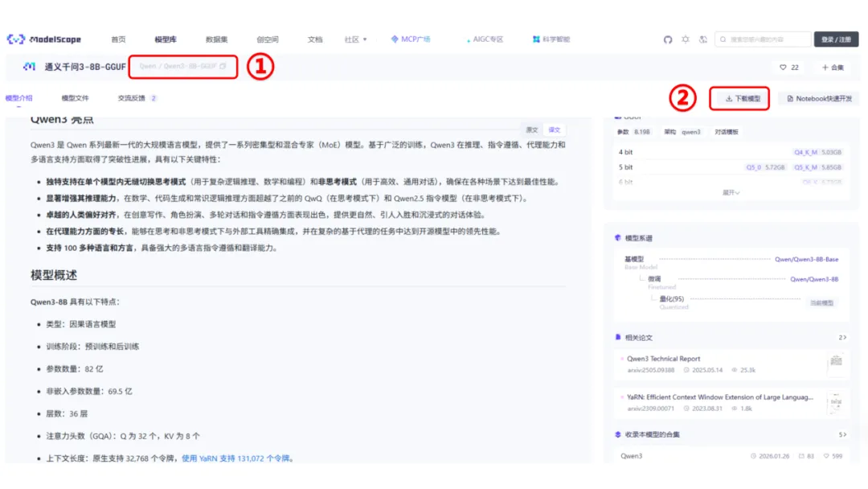This screenshot has height=489, width=868.
Task: Expand 相关论文 list via the 2 > arrow
Action: (842, 337)
